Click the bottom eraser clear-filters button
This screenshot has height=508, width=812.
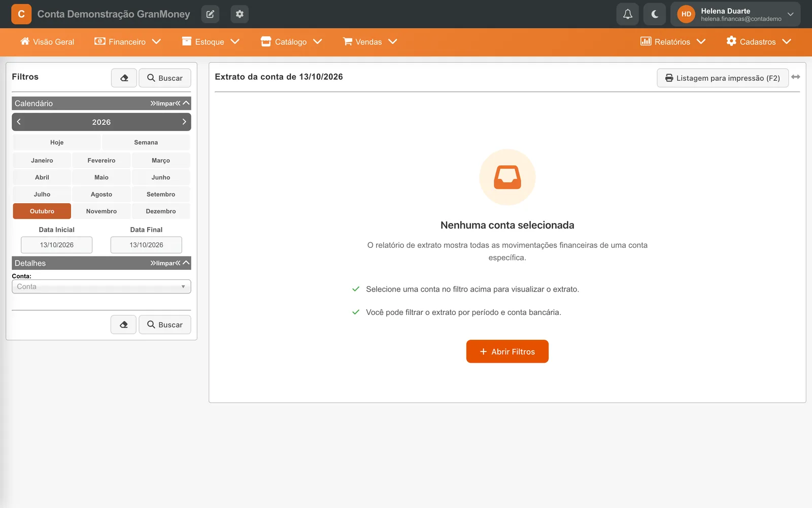click(x=123, y=325)
